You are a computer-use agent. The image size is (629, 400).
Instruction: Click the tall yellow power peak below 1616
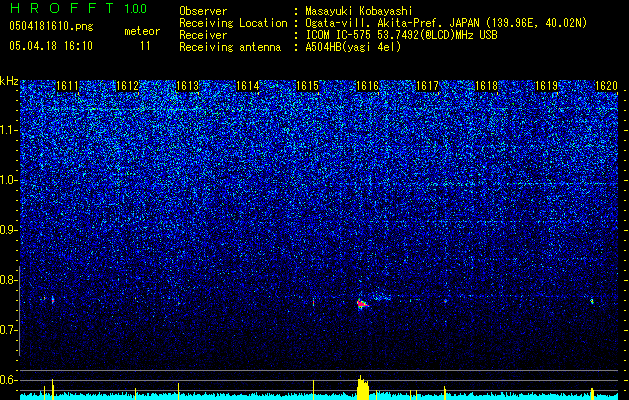coord(363,387)
